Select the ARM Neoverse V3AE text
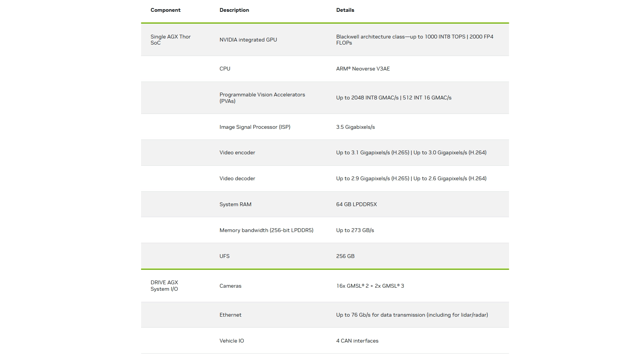This screenshot has height=362, width=644. pos(363,69)
